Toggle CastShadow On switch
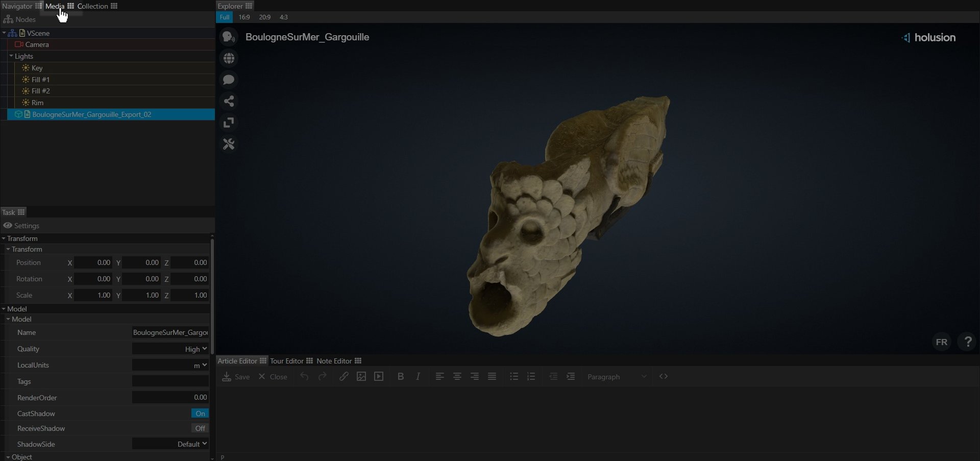This screenshot has height=461, width=980. coord(200,414)
